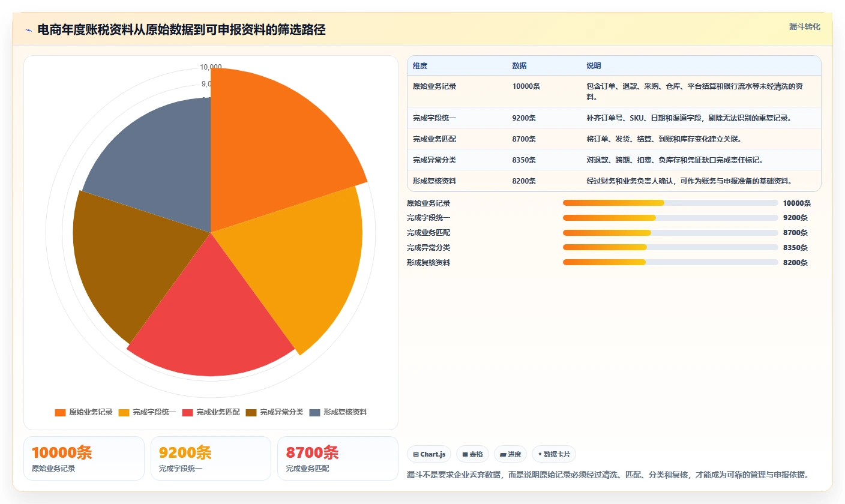Click the page title 电商年度账税资料
The width and height of the screenshot is (845, 504).
(x=181, y=29)
